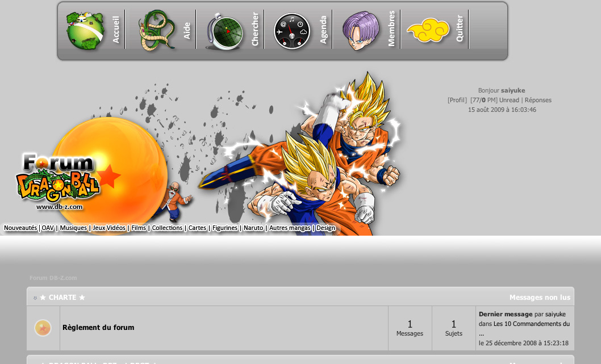Screen dimensions: 601x364
Task: Open the OAV section link
Action: [x=48, y=228]
